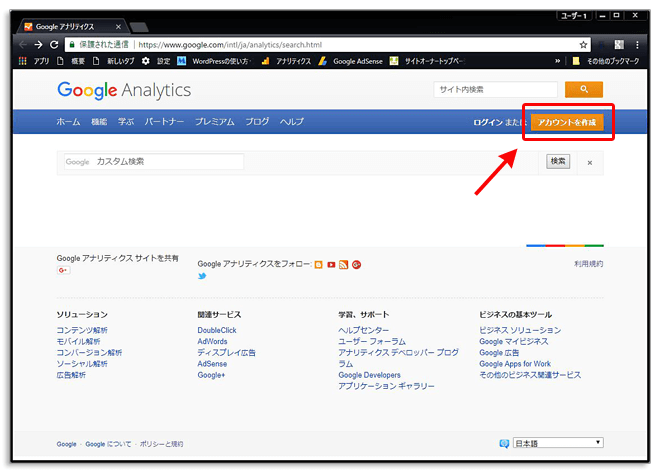Open the コンバージョン解析 link
This screenshot has height=473, width=660.
click(89, 353)
